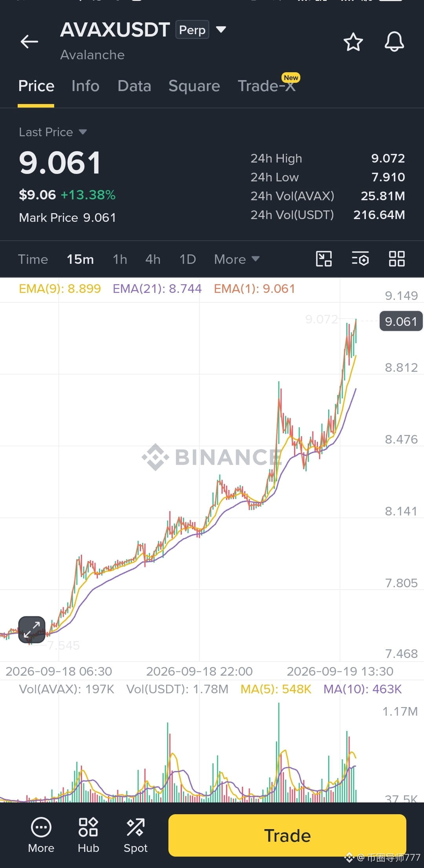This screenshot has height=868, width=424.
Task: Tap the back arrow icon
Action: (x=29, y=41)
